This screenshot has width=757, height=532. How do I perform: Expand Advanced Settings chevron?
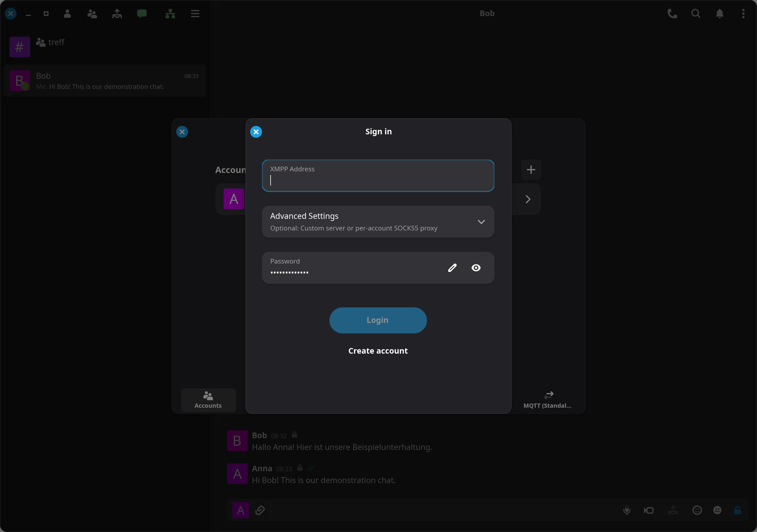481,222
